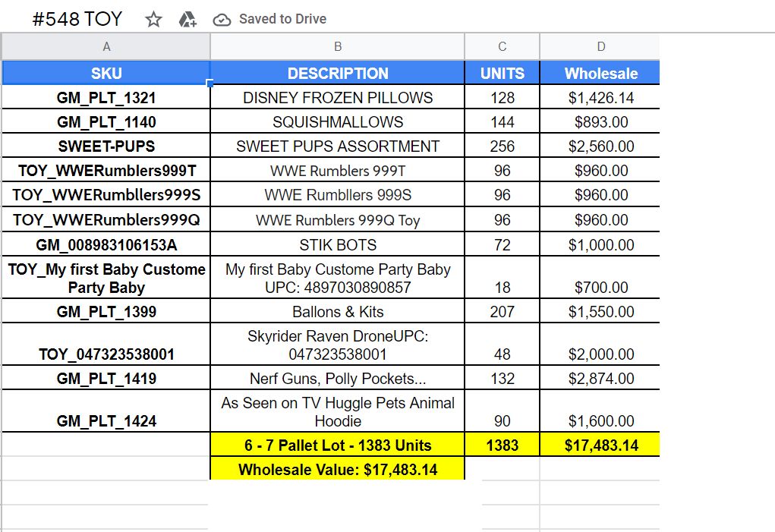
Task: Click the DESCRIPTION header cell
Action: coord(338,74)
